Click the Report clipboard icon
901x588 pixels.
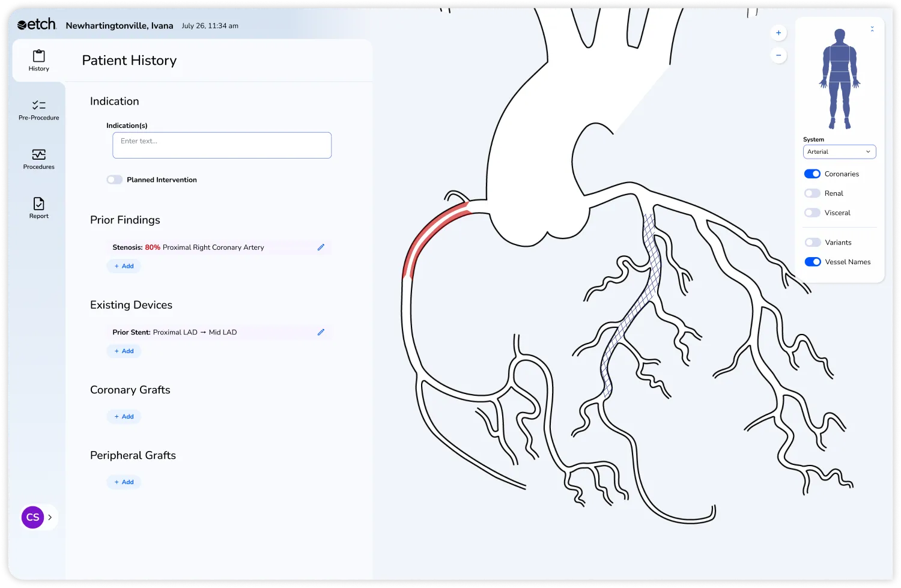click(x=38, y=204)
